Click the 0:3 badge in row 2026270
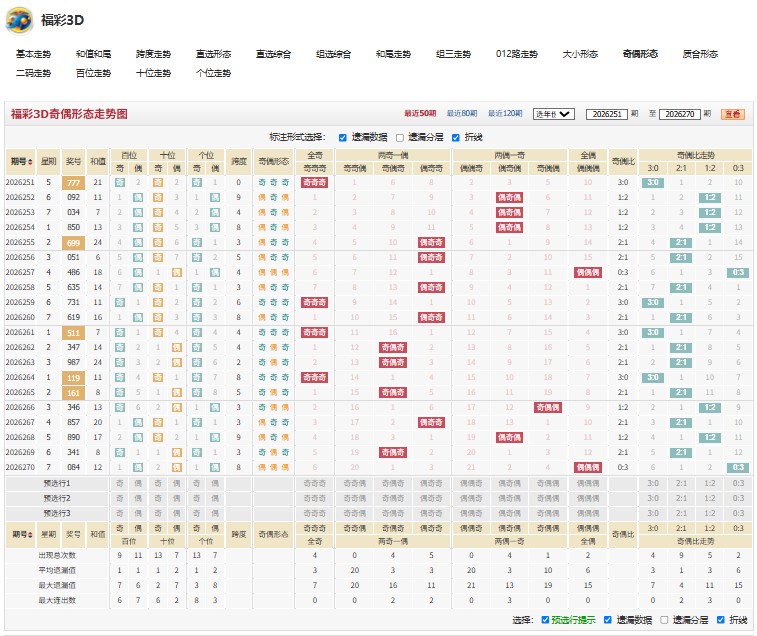Image resolution: width=757 pixels, height=636 pixels. [738, 467]
